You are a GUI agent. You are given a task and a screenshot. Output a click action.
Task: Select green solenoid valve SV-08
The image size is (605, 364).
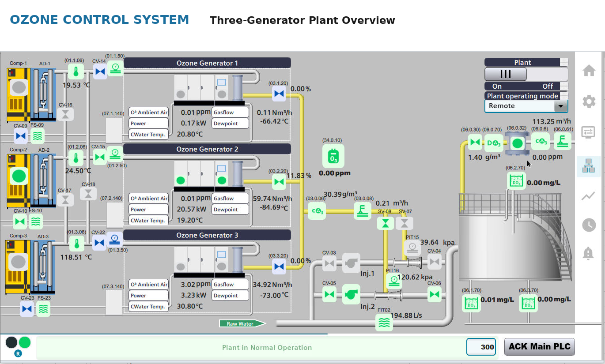(x=386, y=223)
